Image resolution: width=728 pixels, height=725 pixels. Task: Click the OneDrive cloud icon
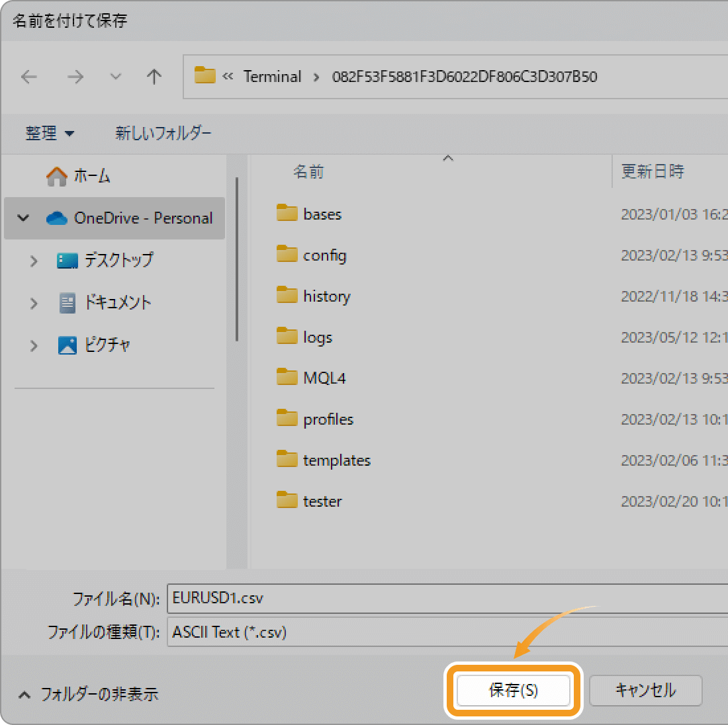tap(57, 218)
